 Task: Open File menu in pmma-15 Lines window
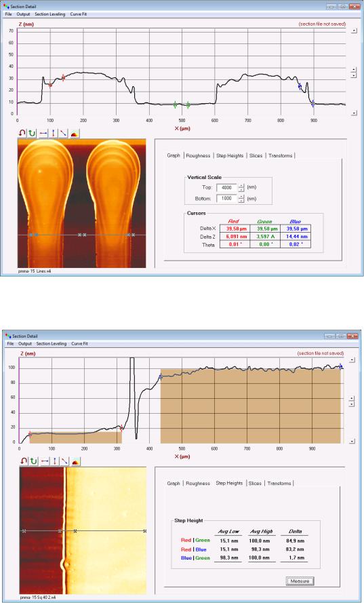[8, 14]
